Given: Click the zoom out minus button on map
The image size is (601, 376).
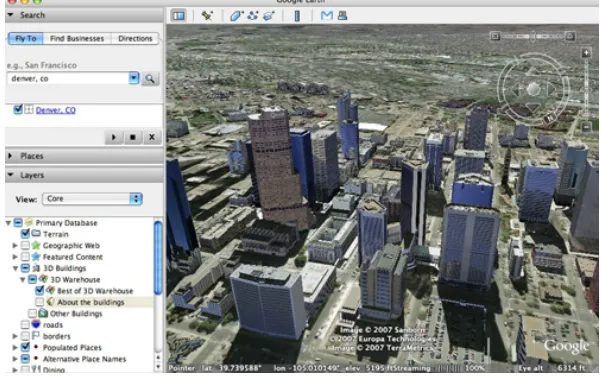Looking at the screenshot, I should pos(586,126).
